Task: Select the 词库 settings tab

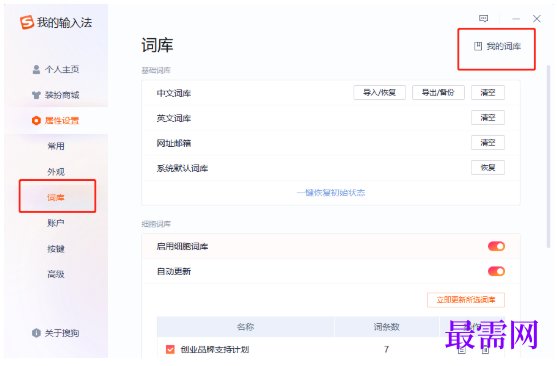Action: coord(56,197)
